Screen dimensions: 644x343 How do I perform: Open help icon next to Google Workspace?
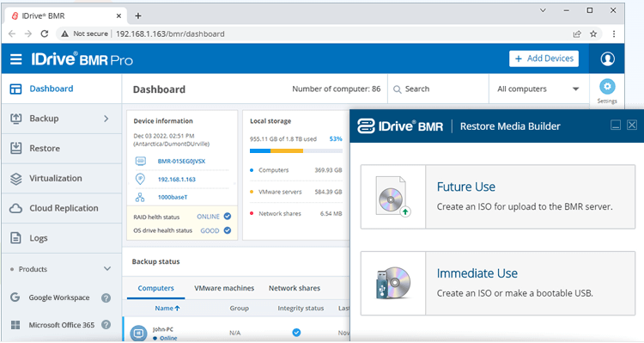click(x=106, y=297)
